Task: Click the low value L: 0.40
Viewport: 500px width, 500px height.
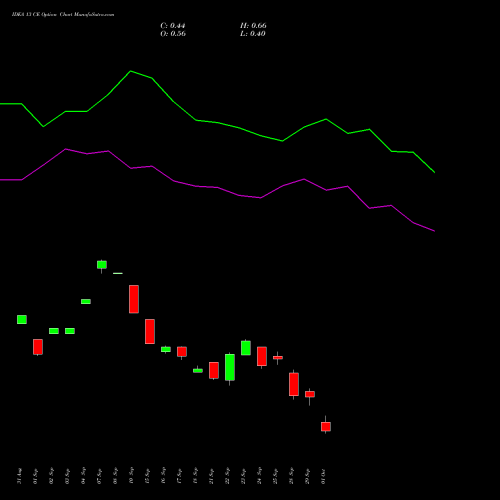Action: click(253, 34)
